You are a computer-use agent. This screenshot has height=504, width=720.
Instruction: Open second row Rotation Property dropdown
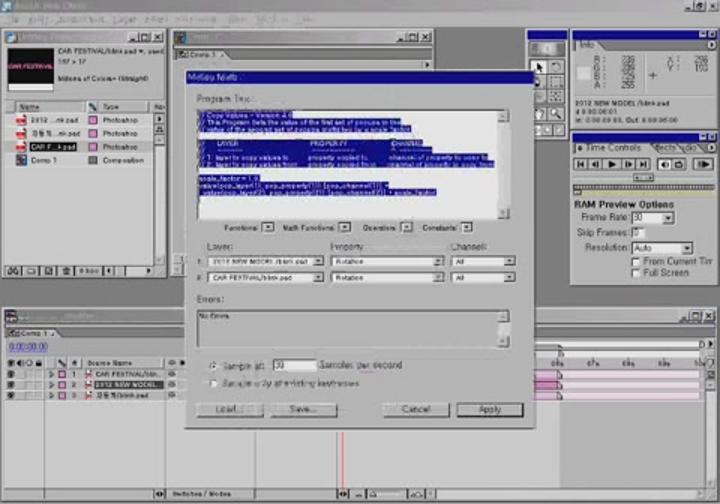[x=387, y=278]
